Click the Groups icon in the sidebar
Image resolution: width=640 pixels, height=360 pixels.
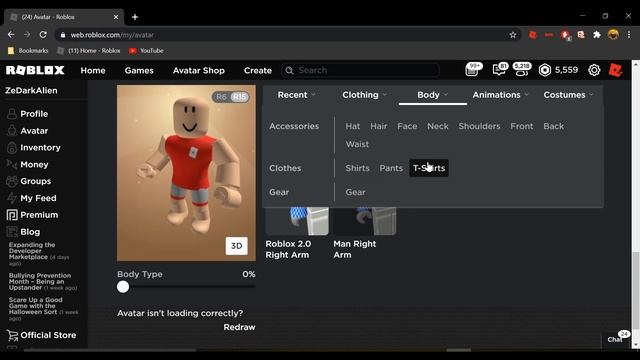coord(12,181)
